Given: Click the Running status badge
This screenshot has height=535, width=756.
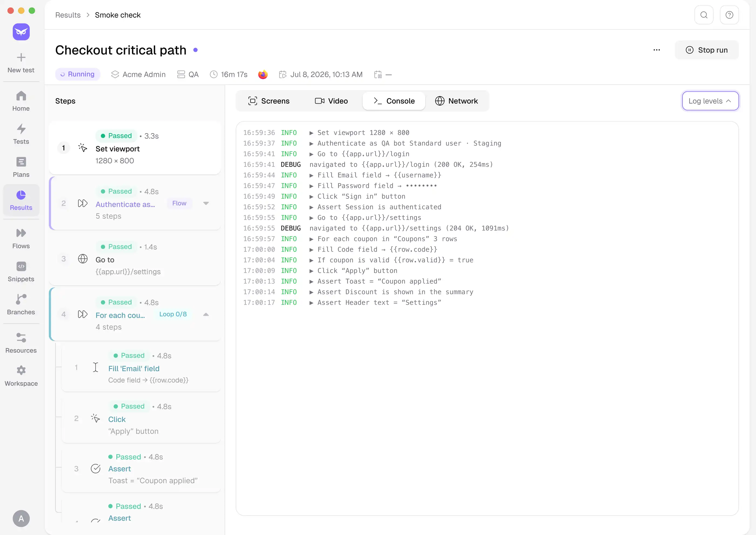Looking at the screenshot, I should [x=77, y=74].
